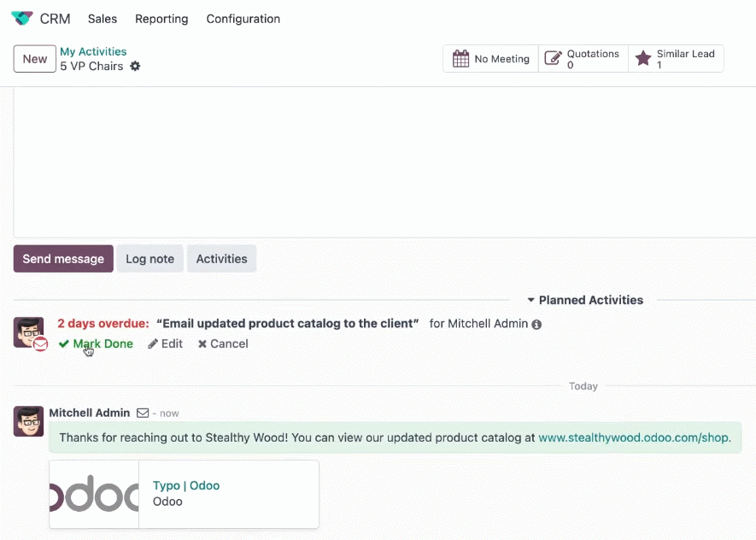Viewport: 756px width, 540px height.
Task: Open the gear settings icon beside 5 VP Chairs
Action: coord(136,66)
